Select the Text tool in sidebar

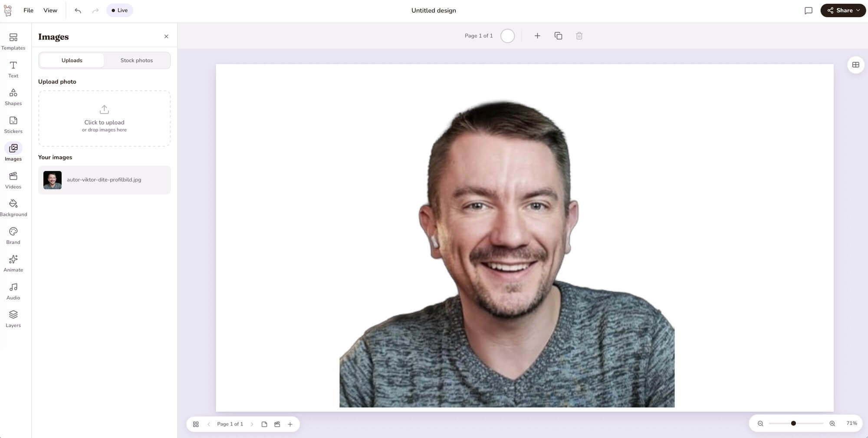[x=13, y=69]
